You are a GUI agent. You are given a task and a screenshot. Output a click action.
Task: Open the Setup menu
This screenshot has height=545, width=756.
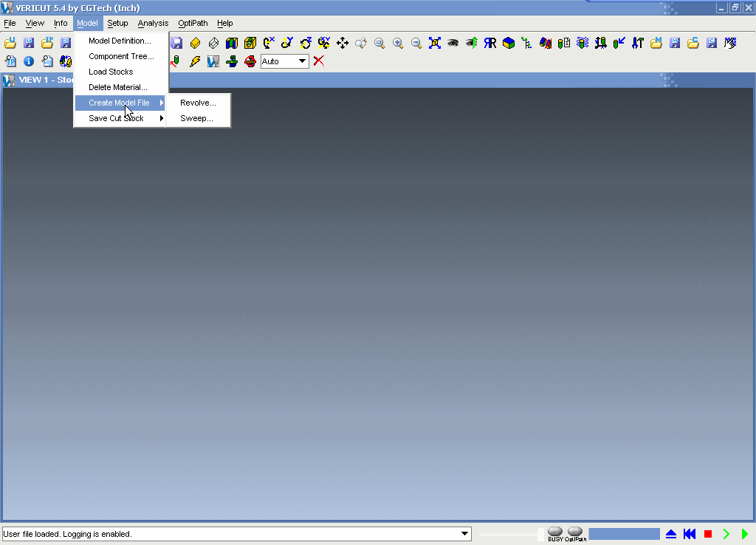coord(117,23)
